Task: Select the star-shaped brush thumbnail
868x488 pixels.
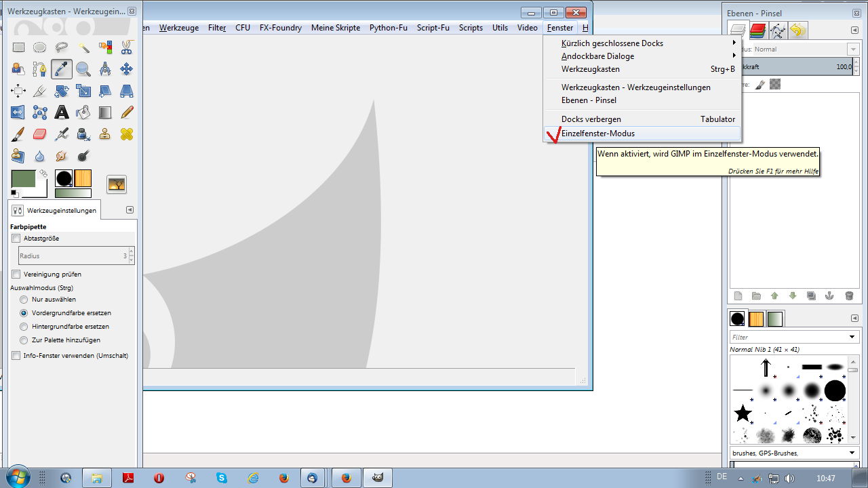Action: tap(743, 413)
